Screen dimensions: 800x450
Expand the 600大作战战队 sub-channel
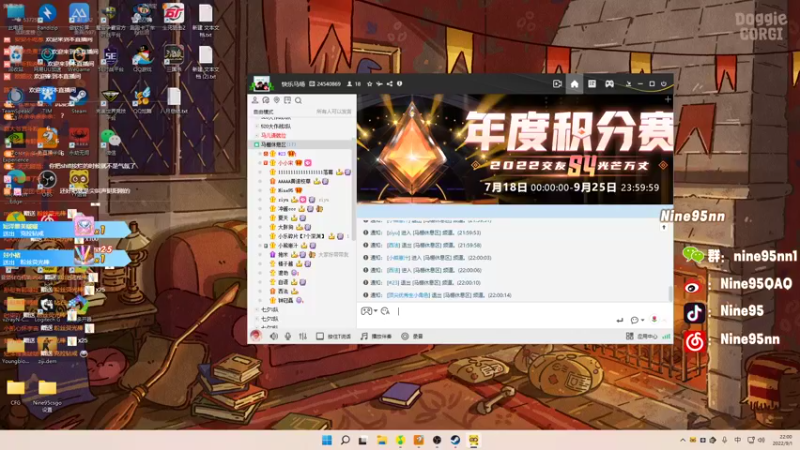[257, 126]
